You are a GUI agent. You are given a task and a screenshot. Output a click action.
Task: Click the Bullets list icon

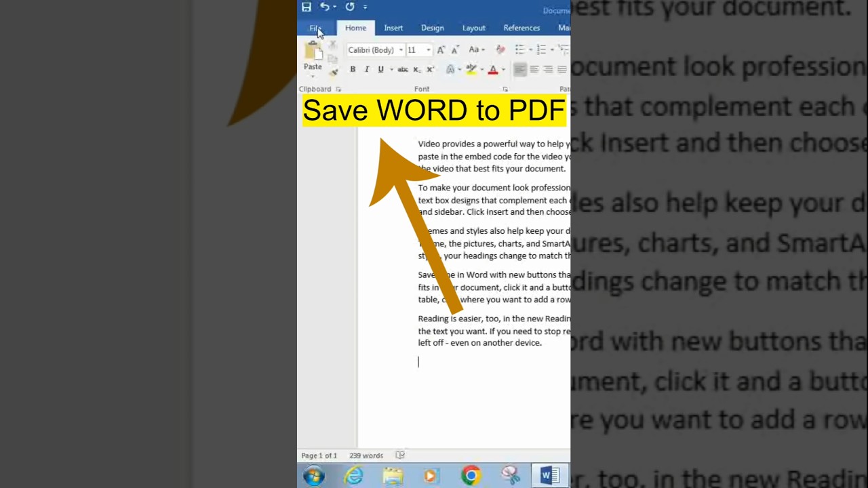519,49
